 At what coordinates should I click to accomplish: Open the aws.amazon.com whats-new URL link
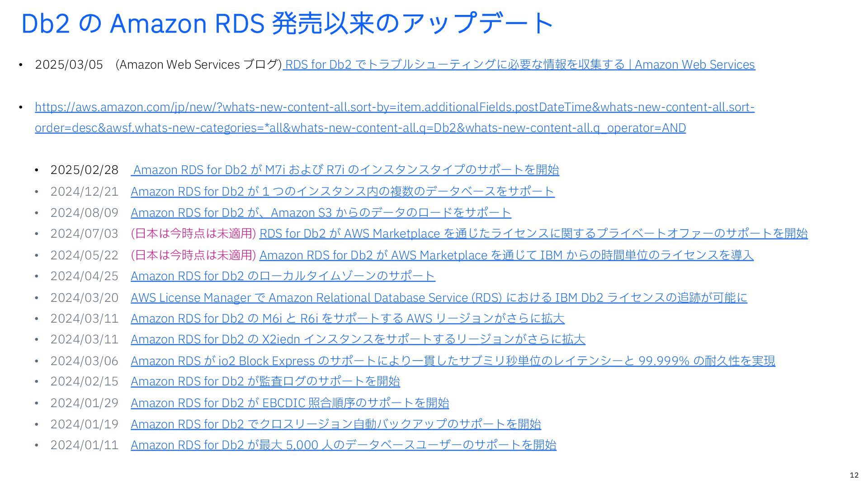pos(394,108)
